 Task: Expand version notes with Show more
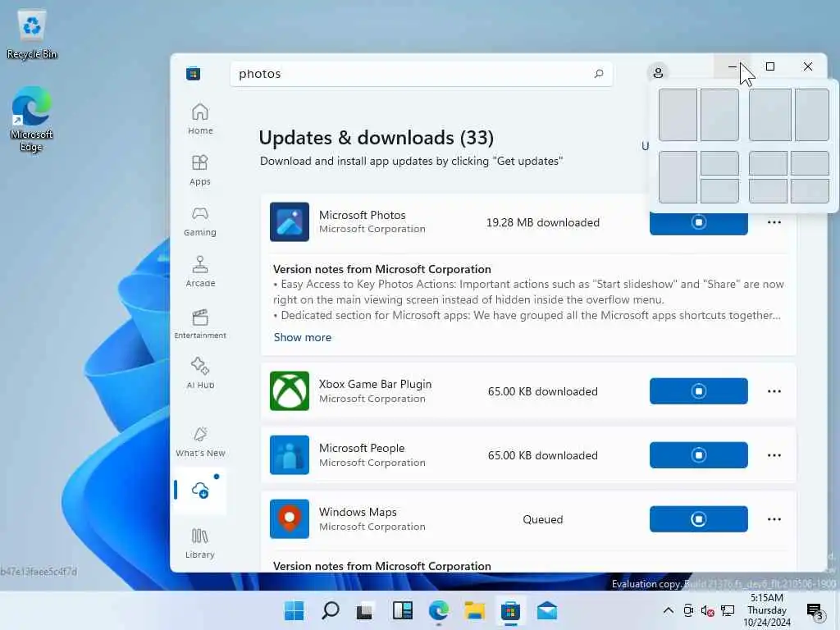pos(303,337)
